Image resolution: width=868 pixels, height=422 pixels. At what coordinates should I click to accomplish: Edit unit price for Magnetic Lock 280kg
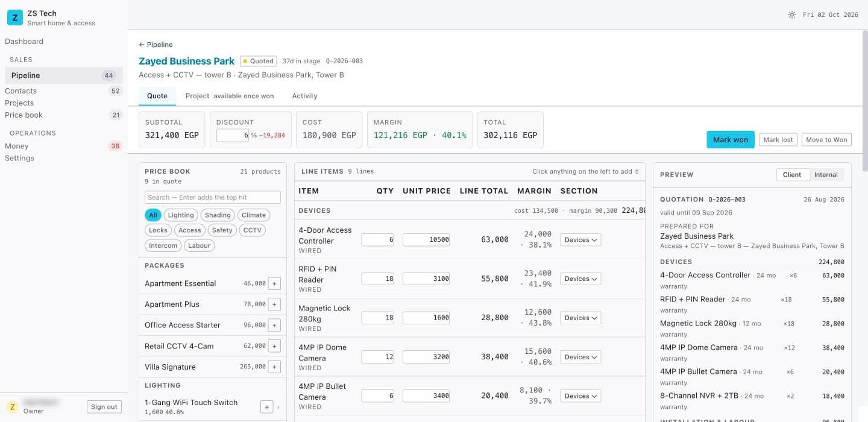coord(427,318)
